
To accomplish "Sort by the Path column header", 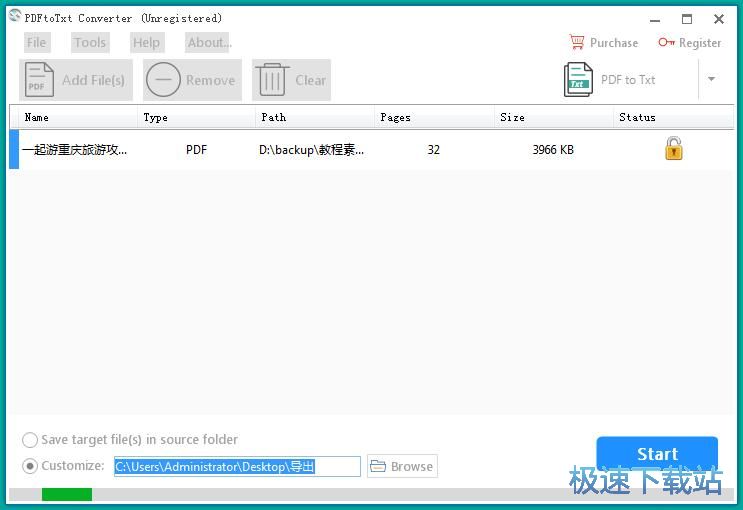I will click(315, 117).
